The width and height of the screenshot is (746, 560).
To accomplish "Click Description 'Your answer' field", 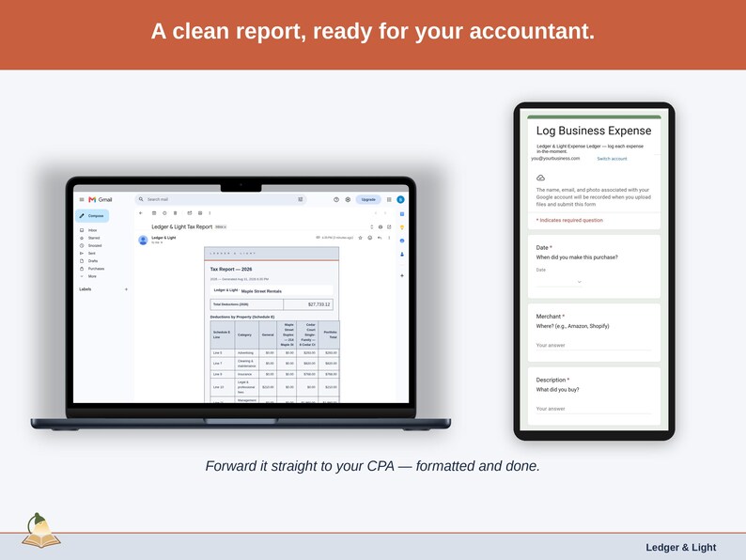I will click(593, 409).
